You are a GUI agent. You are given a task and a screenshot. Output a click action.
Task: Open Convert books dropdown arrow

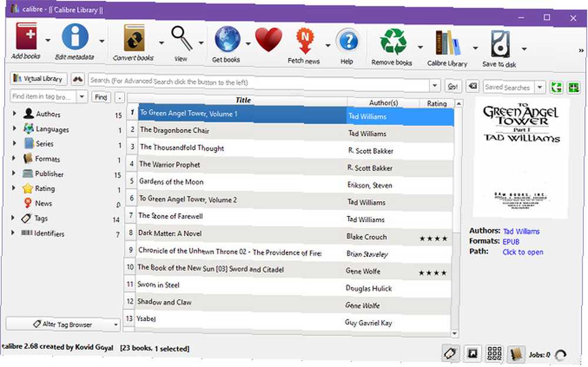161,42
